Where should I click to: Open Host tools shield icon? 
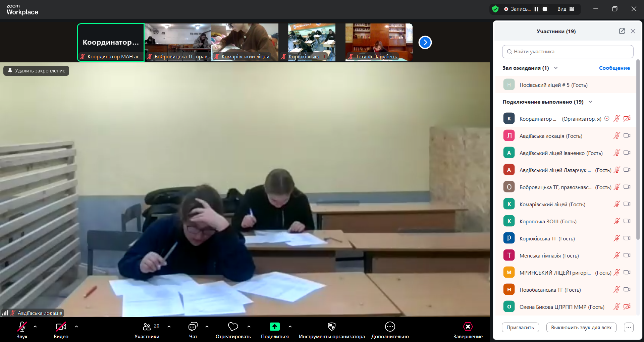[x=331, y=327]
